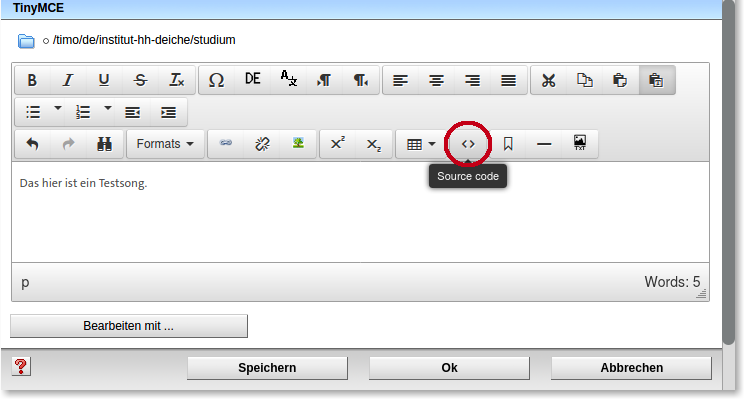This screenshot has height=399, width=744.
Task: Decrease indent
Action: 132,112
